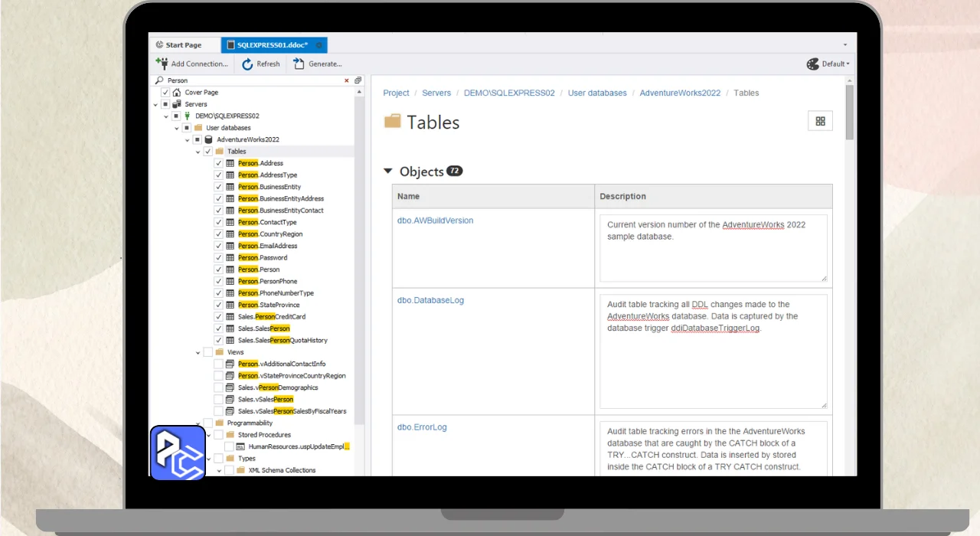The width and height of the screenshot is (980, 536).
Task: Click the table icon of Sales.PersonCreditCard
Action: (230, 316)
